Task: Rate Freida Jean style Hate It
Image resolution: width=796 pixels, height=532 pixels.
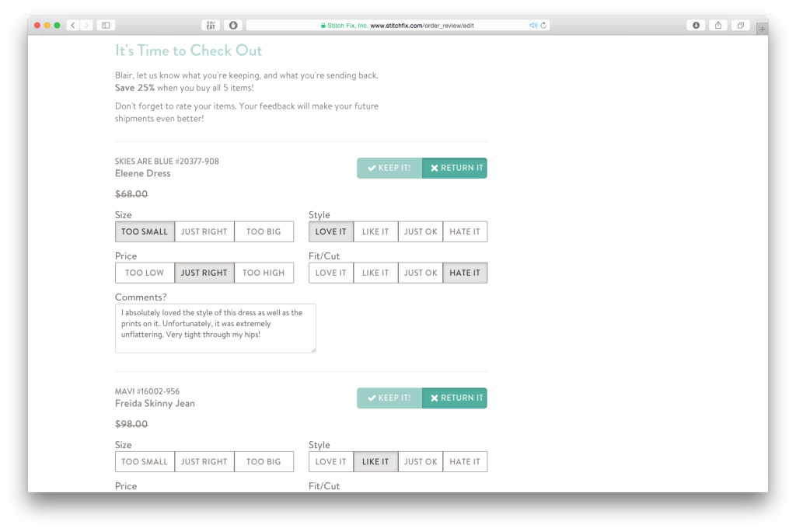Action: tap(465, 462)
